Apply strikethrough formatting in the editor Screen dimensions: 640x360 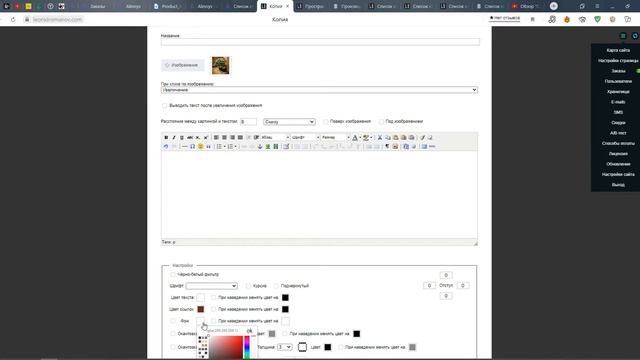coord(190,138)
